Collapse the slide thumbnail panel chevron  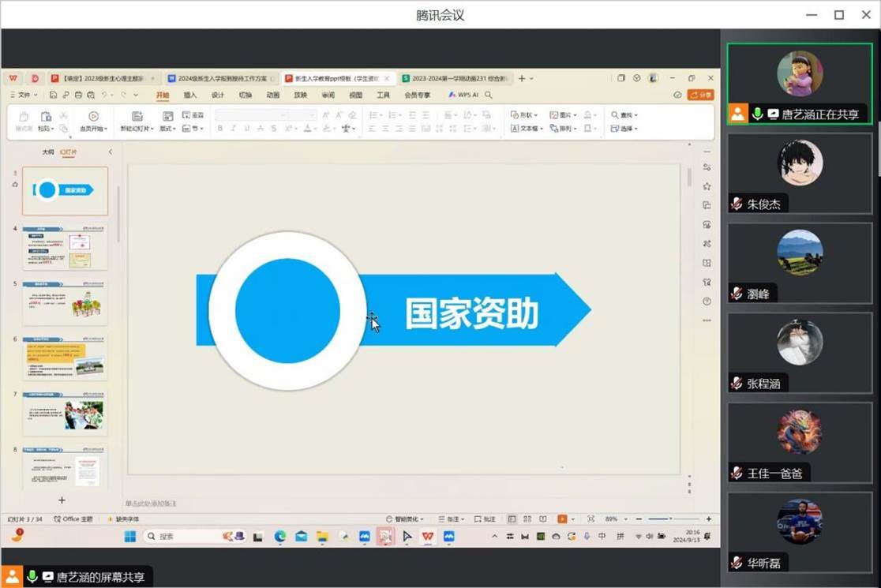[111, 152]
